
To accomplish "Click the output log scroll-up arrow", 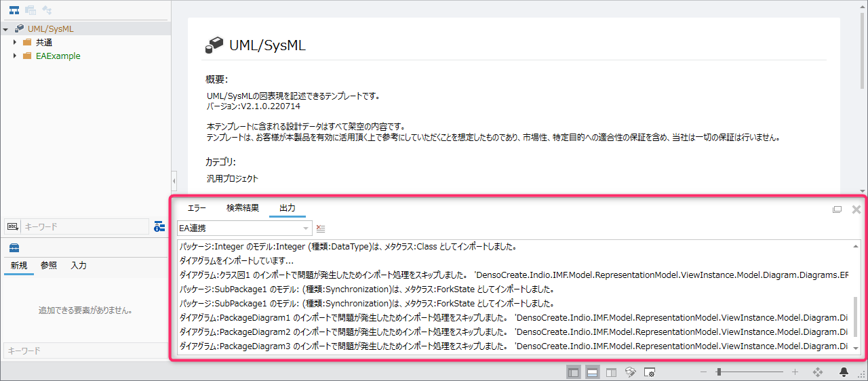I will point(856,245).
